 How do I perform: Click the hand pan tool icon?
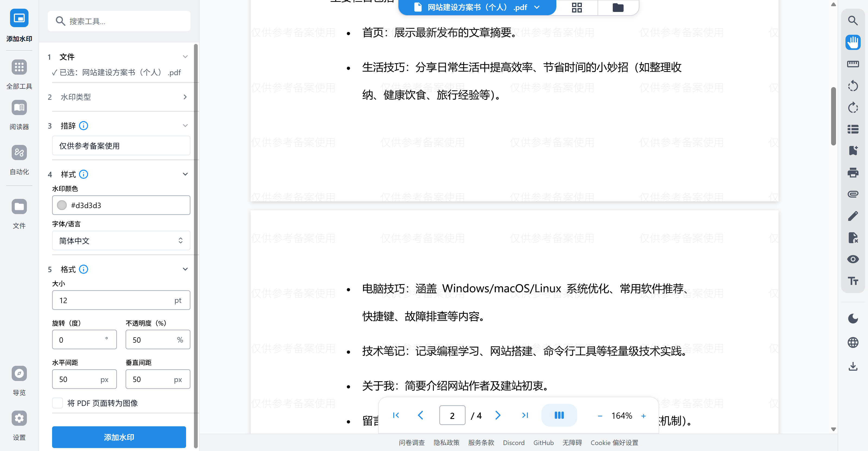pos(853,43)
